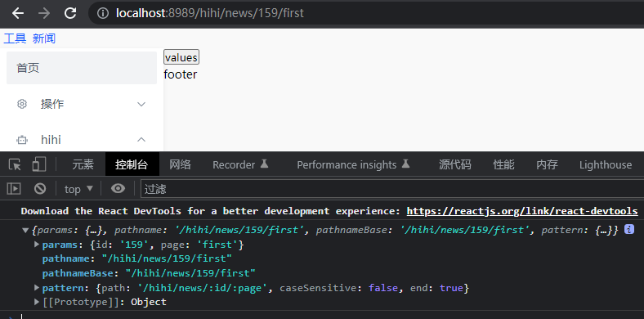Expand the params property triangle

(37, 245)
